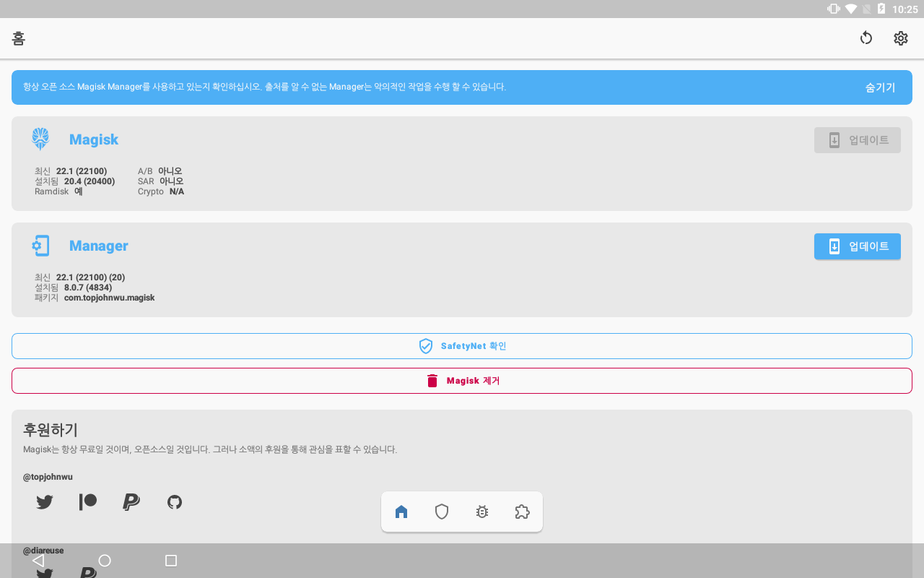924x578 pixels.
Task: Update Manager with the blue 업데이트 button
Action: [x=858, y=246]
